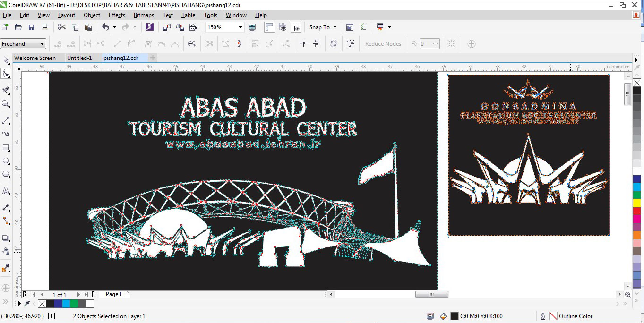
Task: Choose the no-color X swatch in document palette
Action: coord(42,304)
